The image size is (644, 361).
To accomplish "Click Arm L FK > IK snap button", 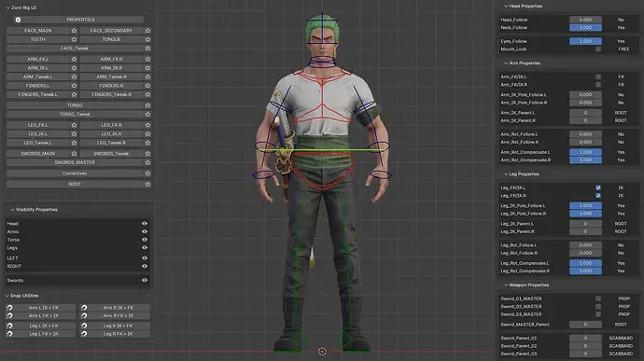I will click(x=44, y=316).
